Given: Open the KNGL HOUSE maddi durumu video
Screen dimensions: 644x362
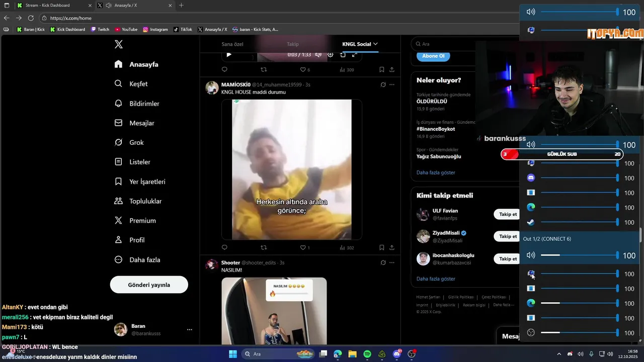Looking at the screenshot, I should click(x=292, y=169).
